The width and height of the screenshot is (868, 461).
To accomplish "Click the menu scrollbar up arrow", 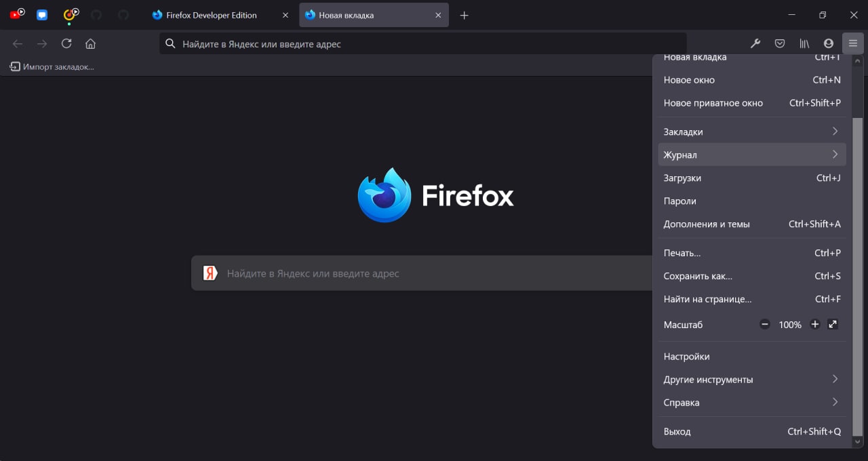I will (858, 61).
